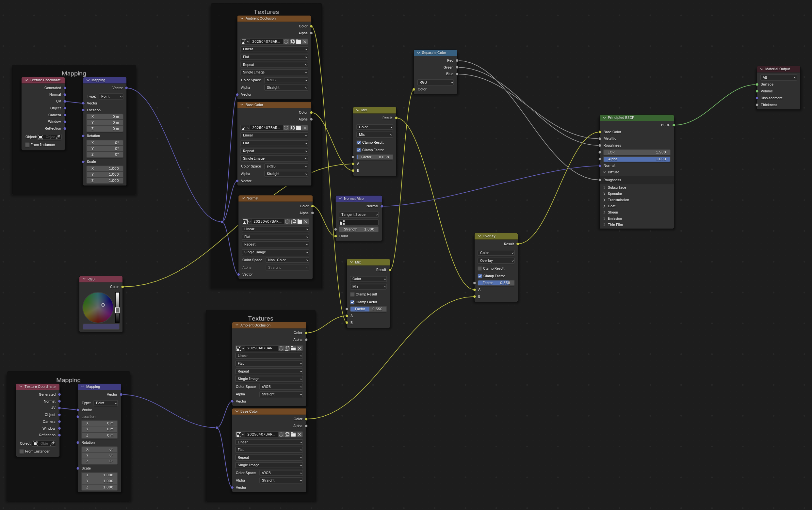Click eyedropper in top Texture Coordinate node
The height and width of the screenshot is (510, 812).
(58, 137)
